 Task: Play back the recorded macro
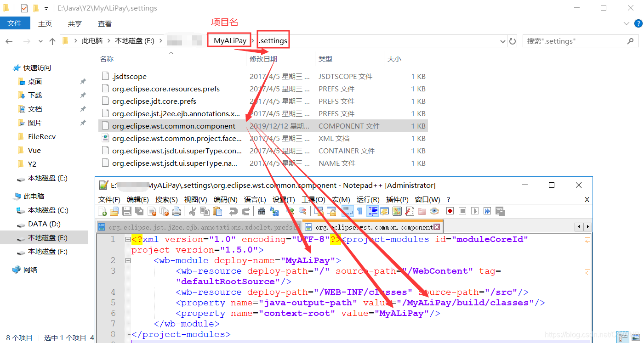click(475, 211)
